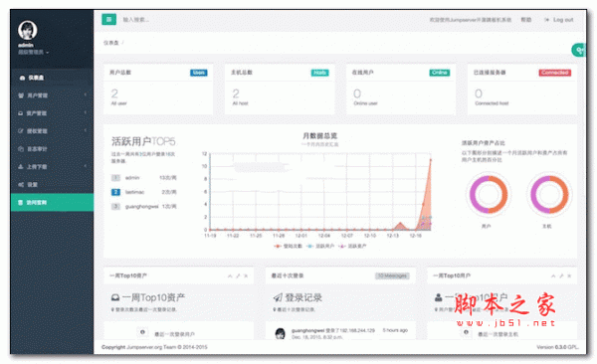Toggle the 登陆次数 series in the chart legend
The height and width of the screenshot is (364, 597).
[289, 247]
